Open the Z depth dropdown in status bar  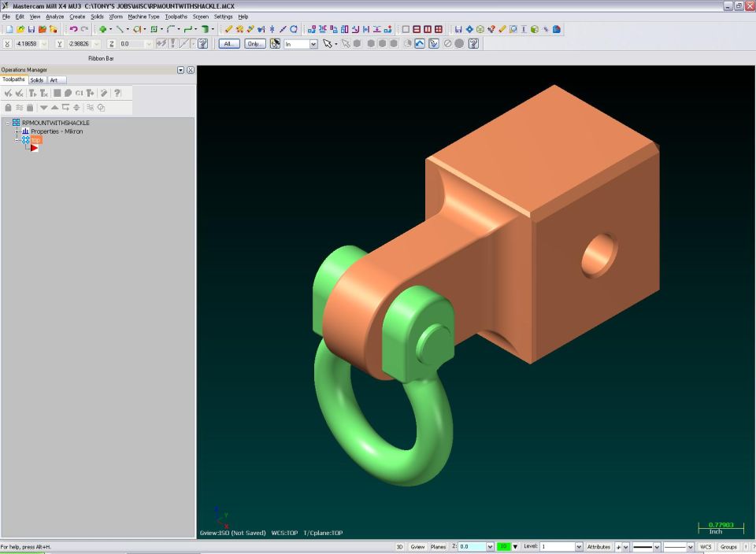click(x=490, y=547)
